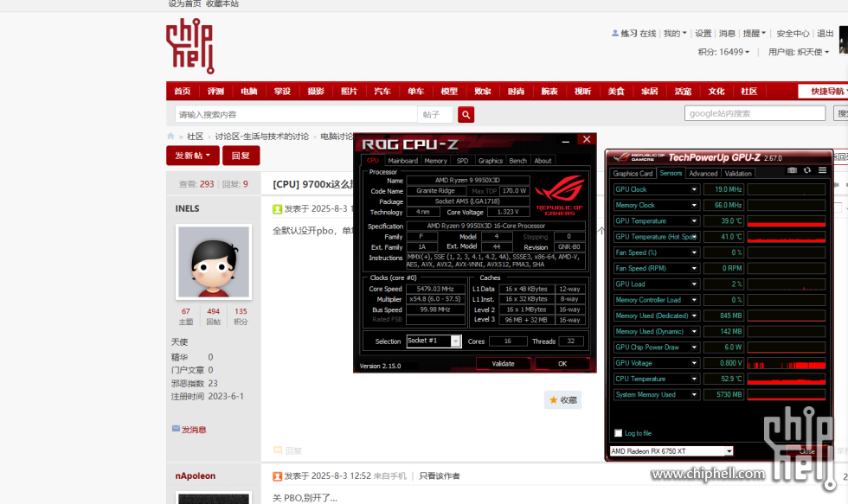Image resolution: width=848 pixels, height=504 pixels.
Task: Switch to Bench tab in CPU-Z
Action: pos(517,161)
